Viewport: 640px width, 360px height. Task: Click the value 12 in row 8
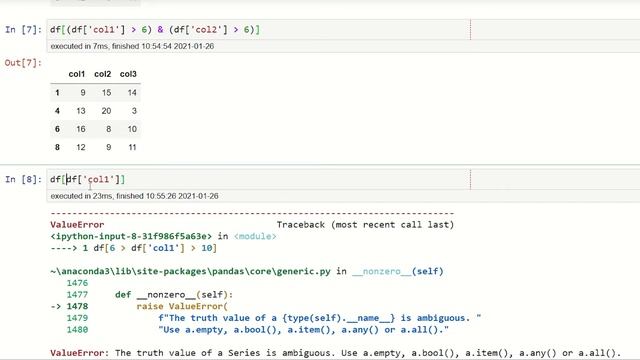(x=81, y=147)
